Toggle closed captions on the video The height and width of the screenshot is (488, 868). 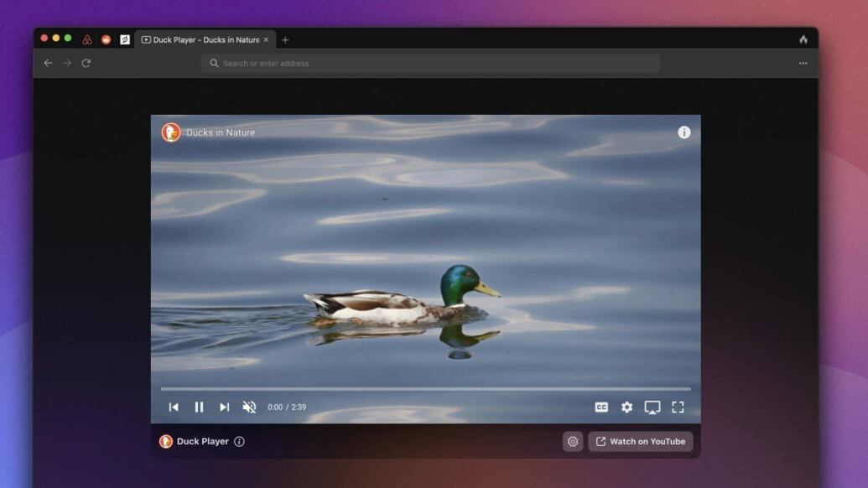(601, 408)
